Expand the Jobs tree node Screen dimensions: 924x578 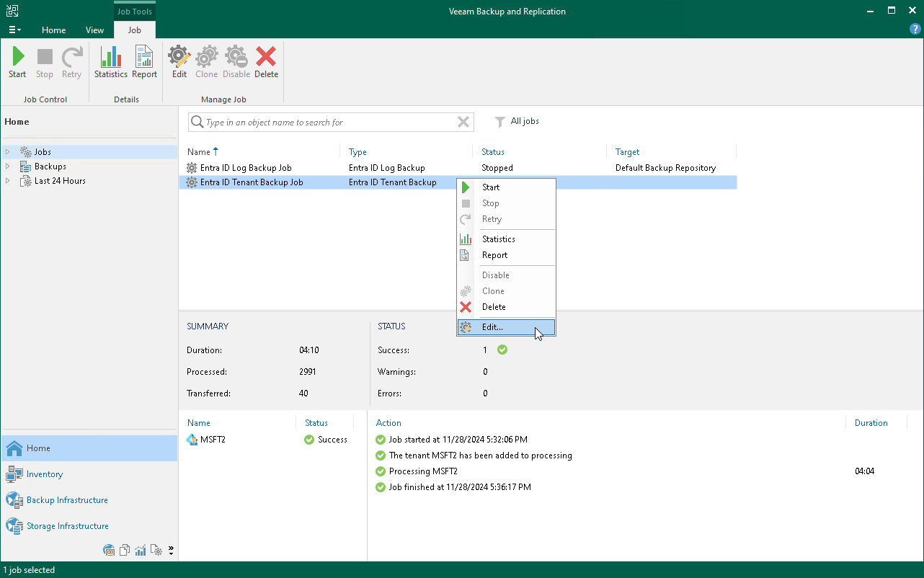[x=9, y=152]
